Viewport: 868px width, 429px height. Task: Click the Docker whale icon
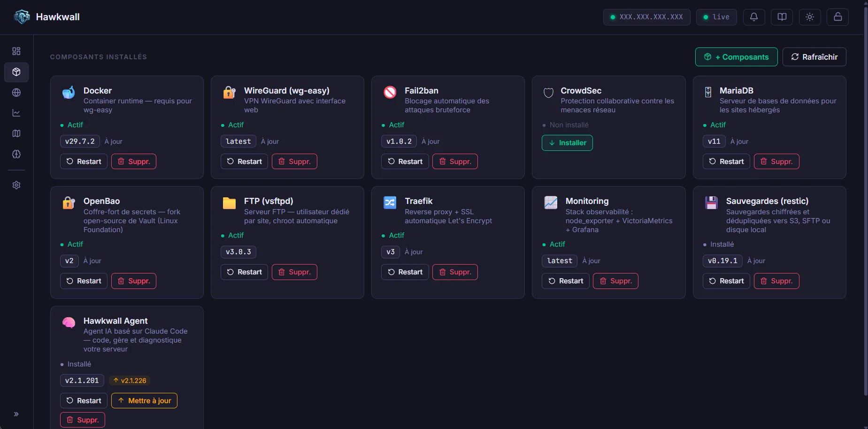69,92
